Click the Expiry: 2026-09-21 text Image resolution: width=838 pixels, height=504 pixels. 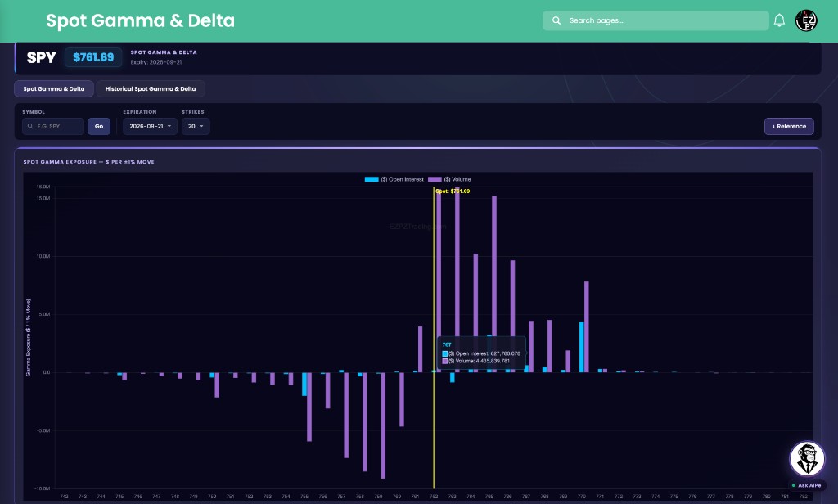(x=156, y=62)
